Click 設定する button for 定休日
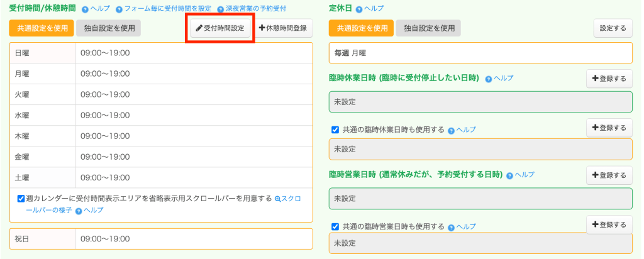The image size is (644, 259). tap(613, 28)
